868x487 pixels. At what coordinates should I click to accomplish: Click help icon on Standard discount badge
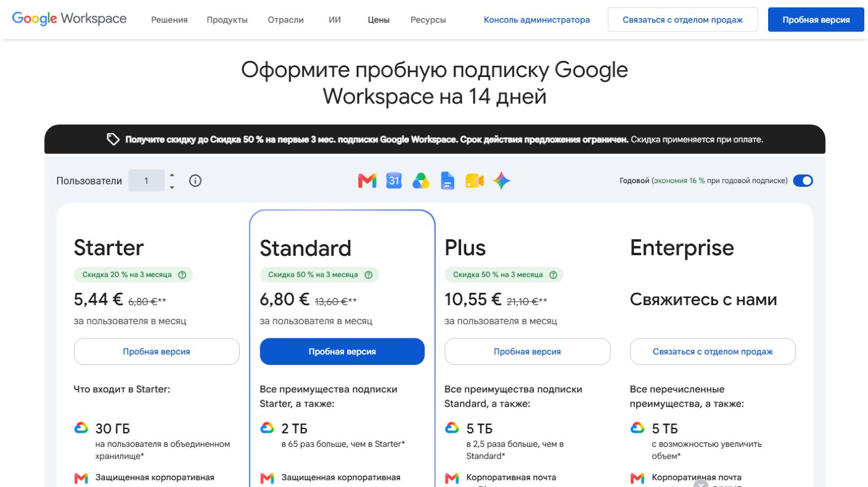coord(368,275)
